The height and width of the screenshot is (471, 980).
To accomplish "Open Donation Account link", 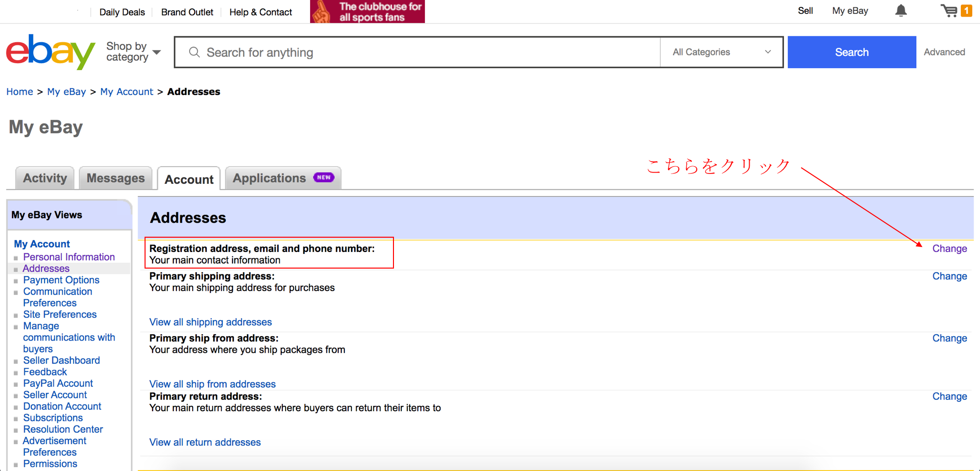I will (x=62, y=406).
